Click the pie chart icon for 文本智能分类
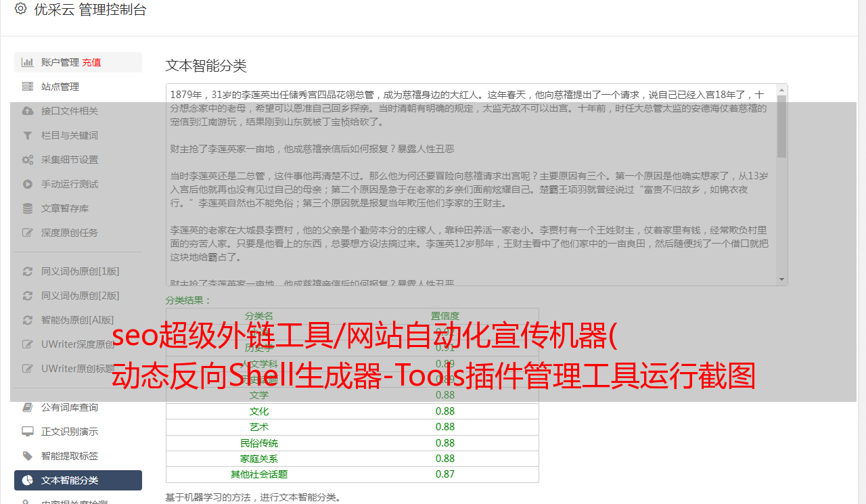Viewport: 866px width, 504px height. point(27,480)
